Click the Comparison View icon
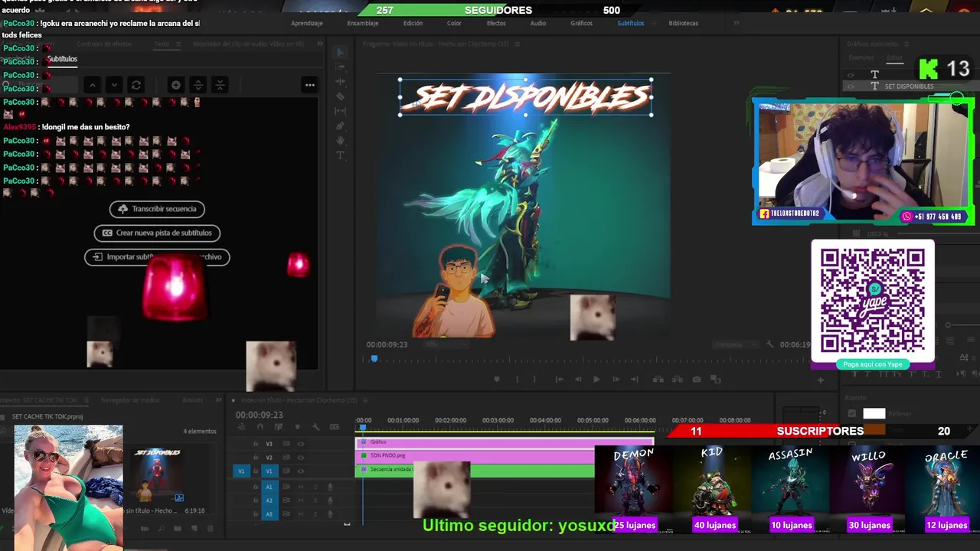980x551 pixels. coord(715,379)
